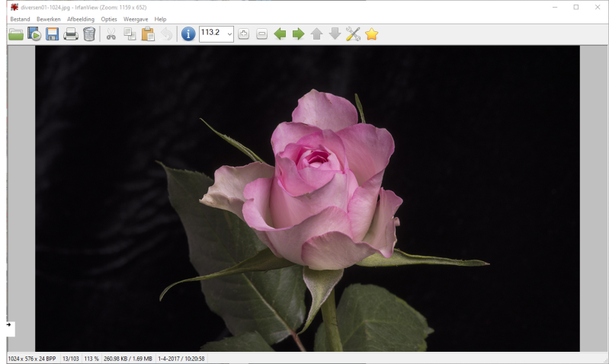Click the Open file folder icon
This screenshot has height=364, width=609.
pos(15,34)
